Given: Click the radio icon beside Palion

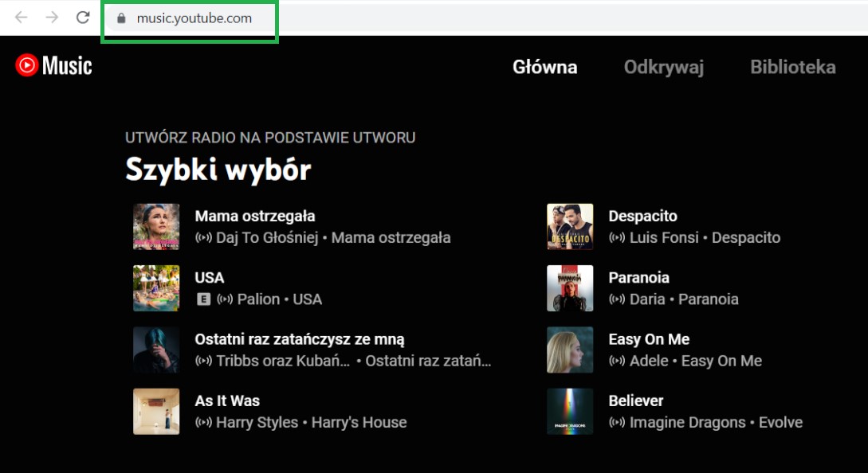Looking at the screenshot, I should pyautogui.click(x=224, y=299).
